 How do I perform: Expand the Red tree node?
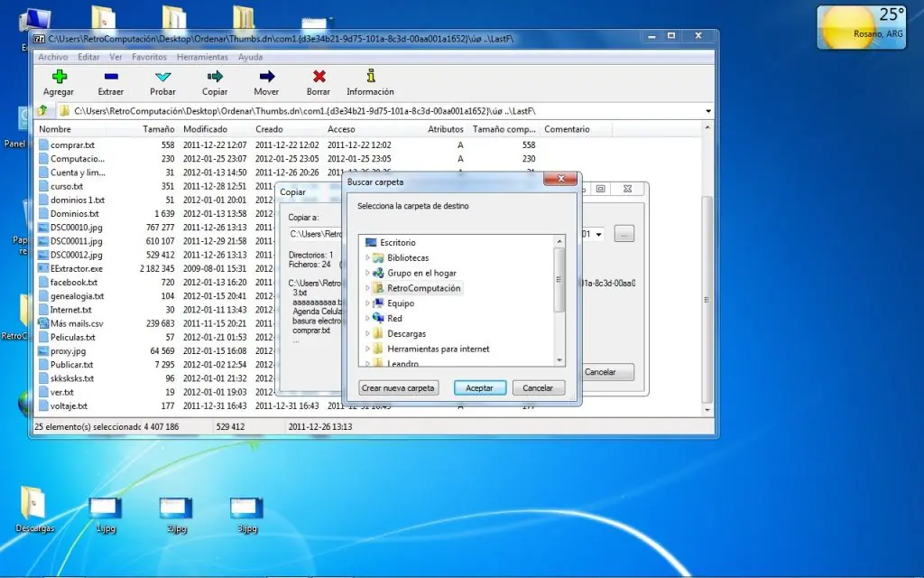click(x=367, y=319)
